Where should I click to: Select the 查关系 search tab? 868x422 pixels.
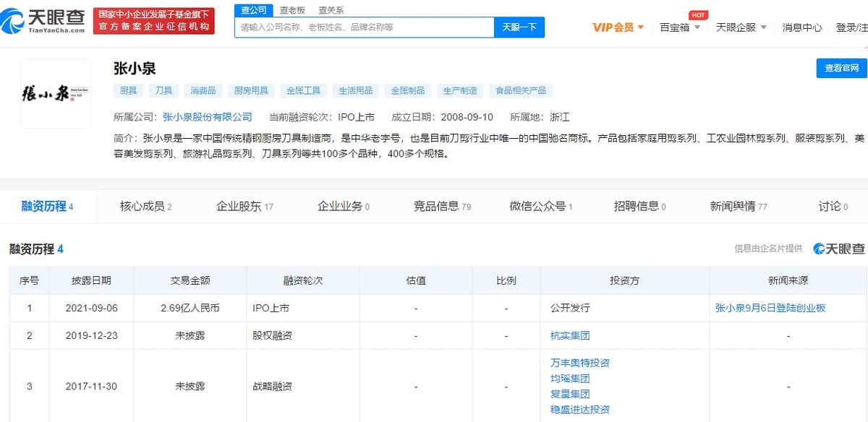point(331,10)
